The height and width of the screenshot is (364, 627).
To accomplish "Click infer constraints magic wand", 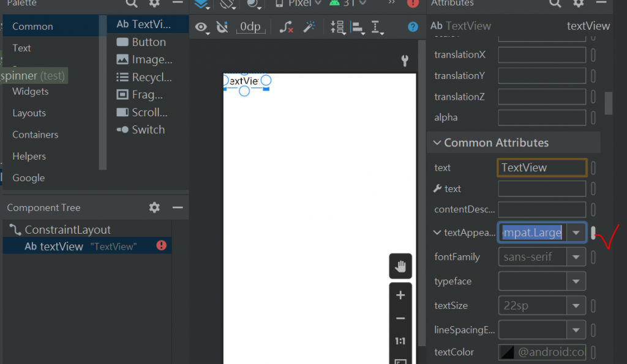I will coord(309,27).
